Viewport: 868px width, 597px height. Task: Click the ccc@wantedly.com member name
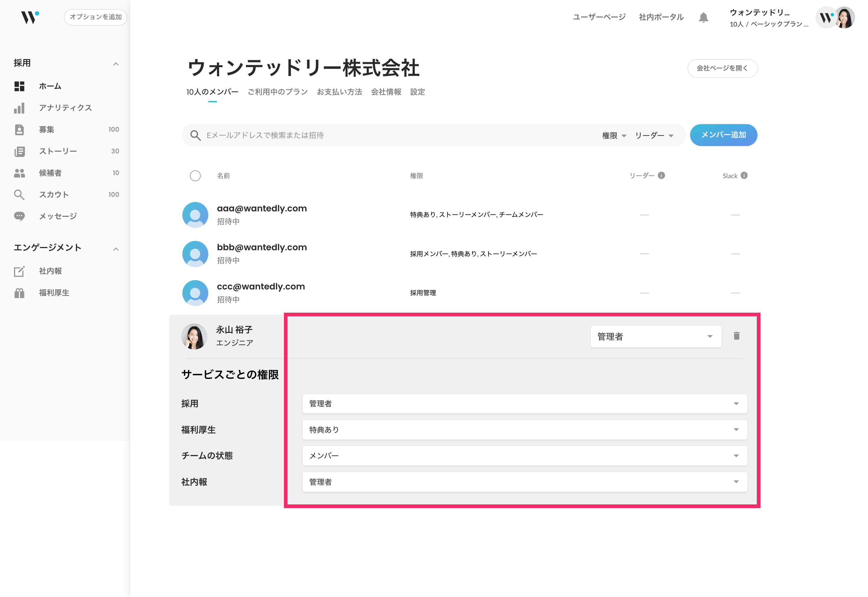261,287
